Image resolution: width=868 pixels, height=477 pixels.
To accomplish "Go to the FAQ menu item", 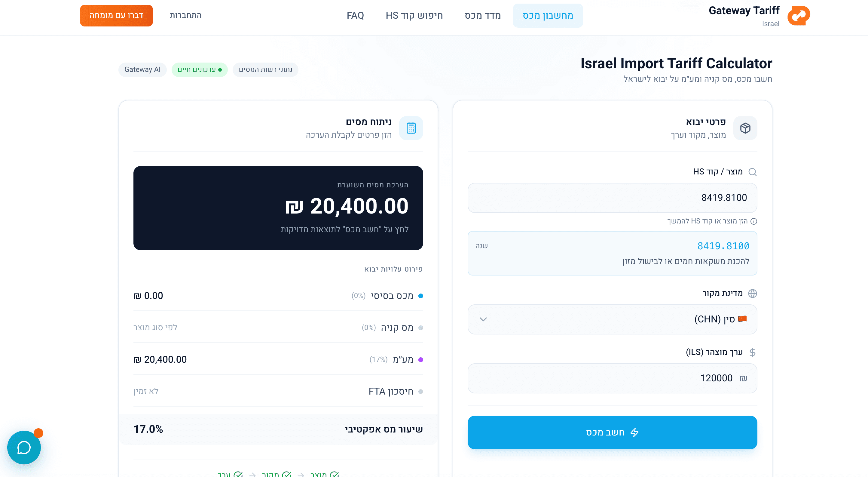I will [355, 16].
